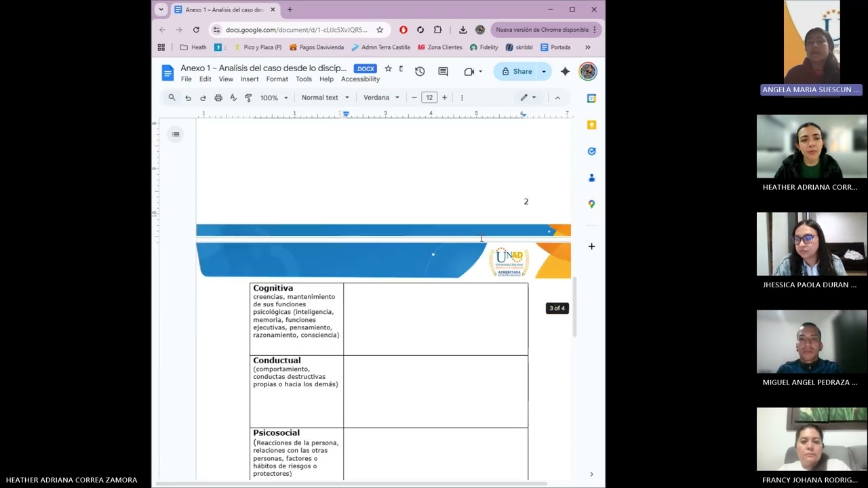Open Meet call options arrow
This screenshot has width=868, height=488.
click(x=480, y=71)
